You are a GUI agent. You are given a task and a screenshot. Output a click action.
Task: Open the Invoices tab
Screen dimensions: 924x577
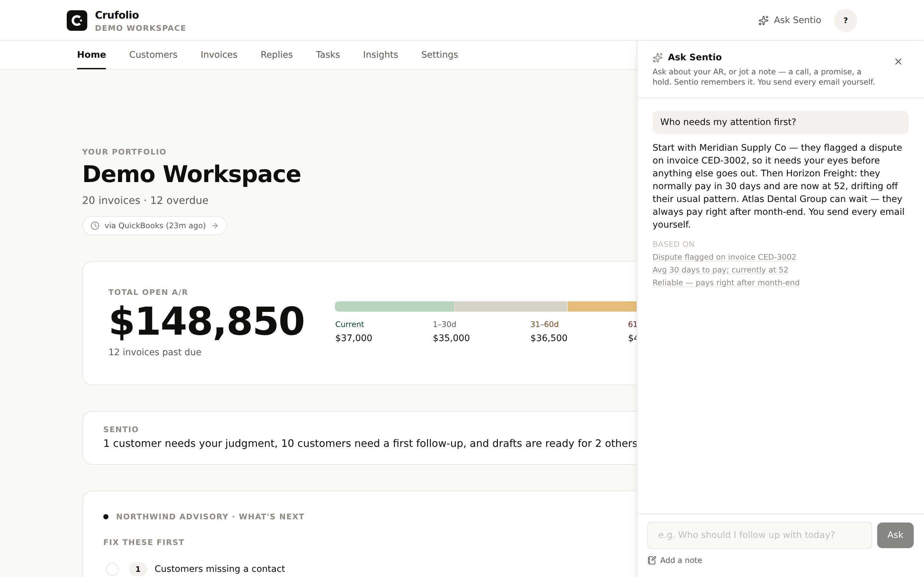[x=219, y=54]
